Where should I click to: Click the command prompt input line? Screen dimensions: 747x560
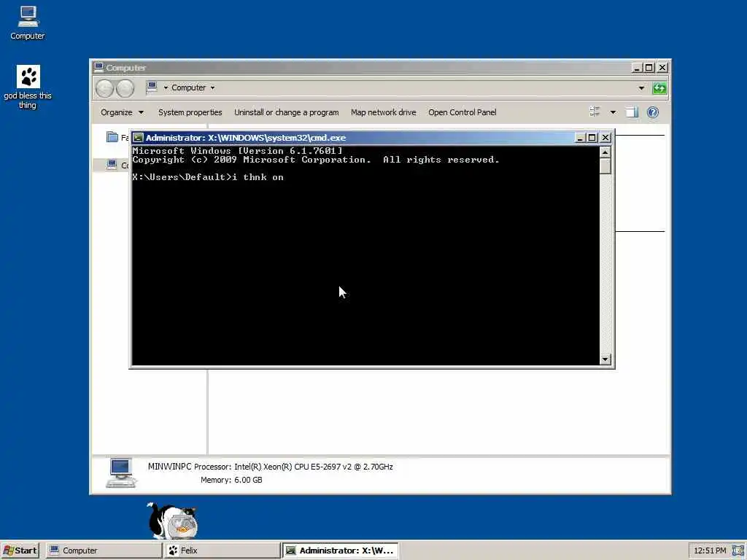208,177
